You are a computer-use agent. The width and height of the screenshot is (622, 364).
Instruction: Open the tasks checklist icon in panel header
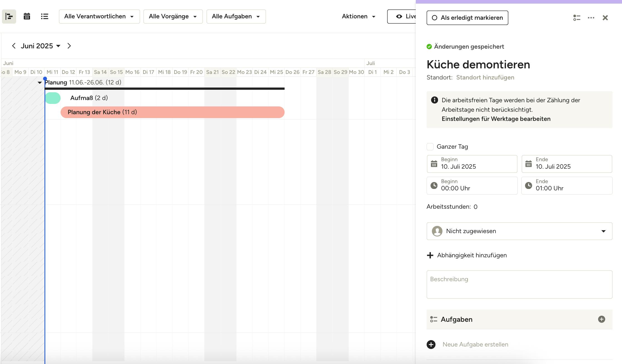coord(577,18)
